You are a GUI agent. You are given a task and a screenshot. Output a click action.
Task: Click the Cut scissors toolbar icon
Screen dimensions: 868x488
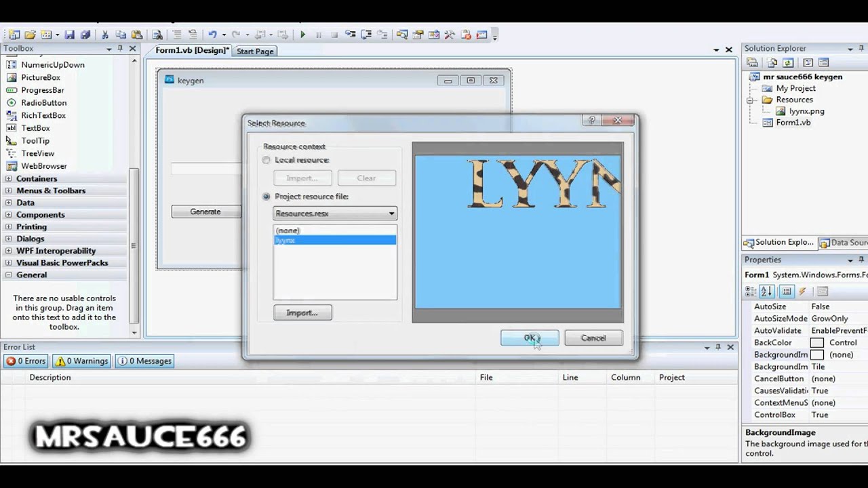[x=105, y=35]
